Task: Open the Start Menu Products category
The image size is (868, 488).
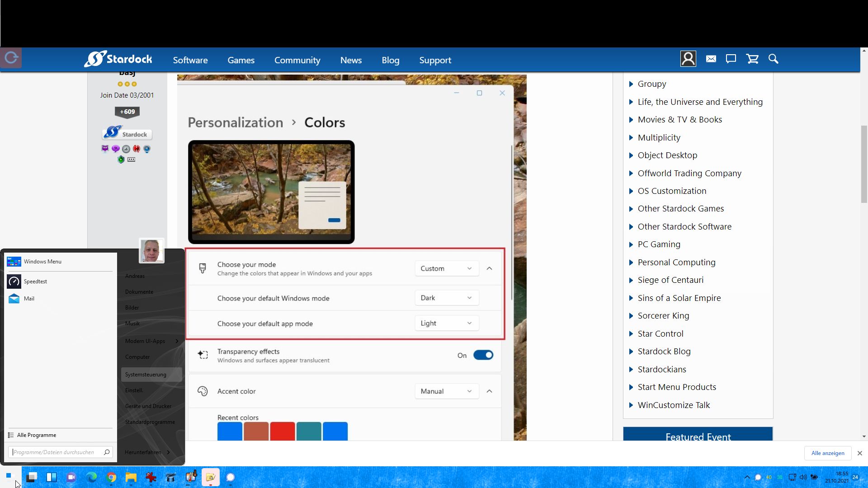Action: pos(677,387)
